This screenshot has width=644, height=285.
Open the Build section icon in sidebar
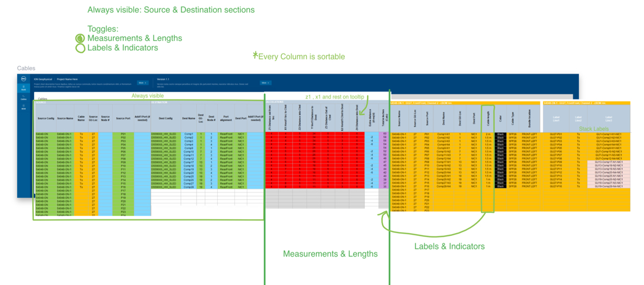23,88
